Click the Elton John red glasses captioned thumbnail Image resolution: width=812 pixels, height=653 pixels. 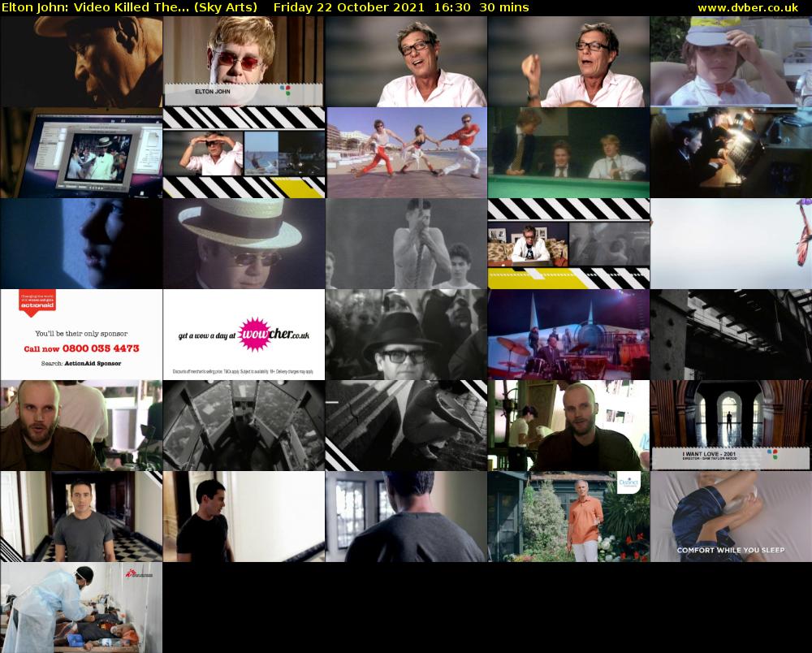244,62
